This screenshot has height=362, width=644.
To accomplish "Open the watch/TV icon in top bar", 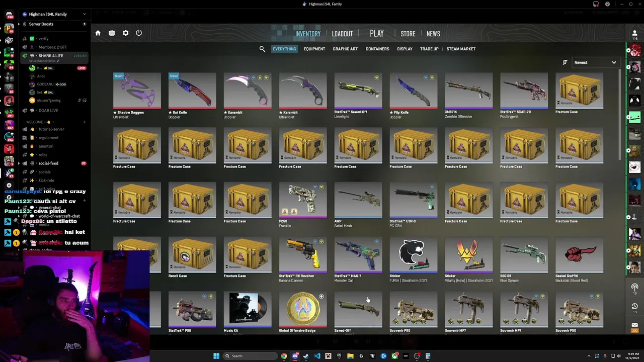I will pos(112,33).
